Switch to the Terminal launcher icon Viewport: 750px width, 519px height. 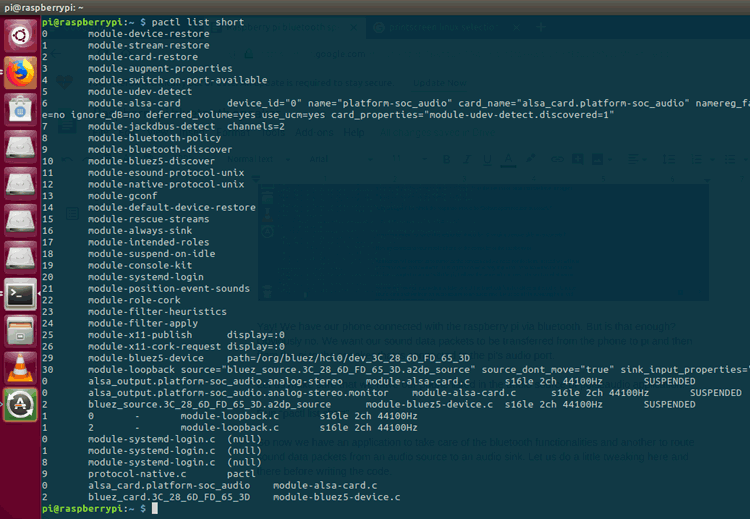click(x=20, y=294)
